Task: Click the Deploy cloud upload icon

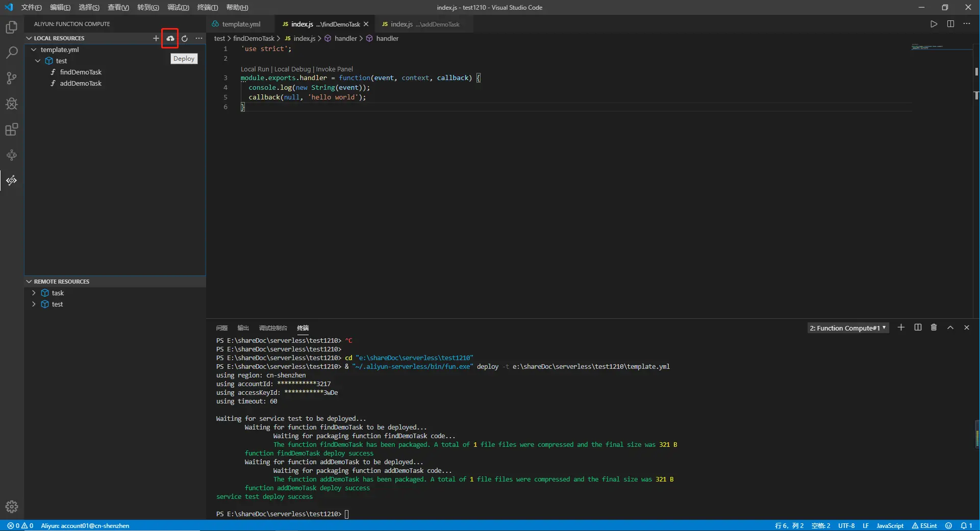Action: [x=170, y=38]
